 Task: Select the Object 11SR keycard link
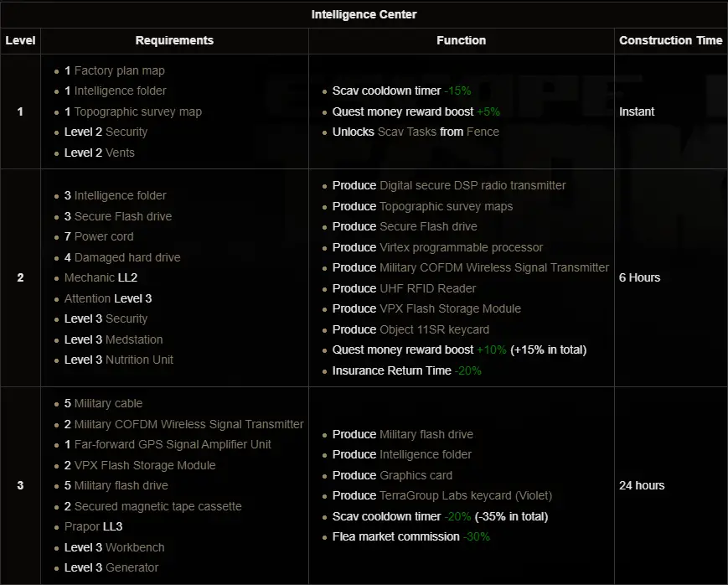coord(434,329)
